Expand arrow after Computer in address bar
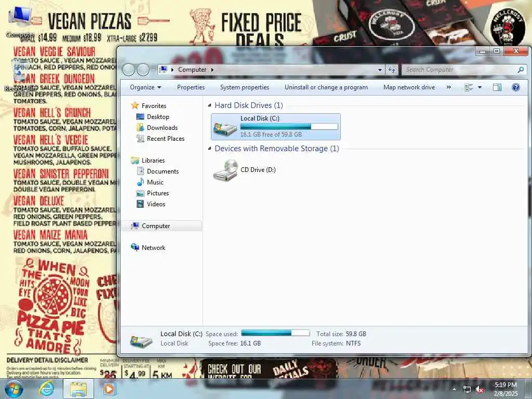 pyautogui.click(x=212, y=70)
